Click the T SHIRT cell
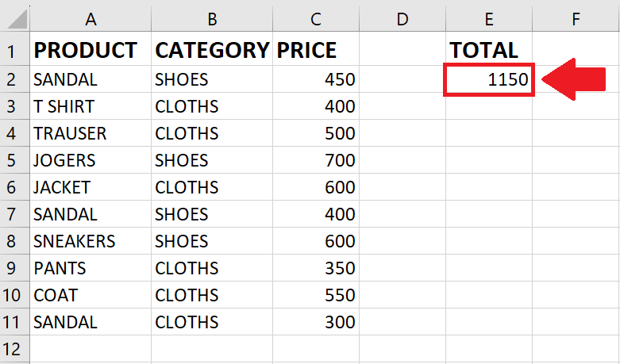620x364 pixels. [x=90, y=106]
